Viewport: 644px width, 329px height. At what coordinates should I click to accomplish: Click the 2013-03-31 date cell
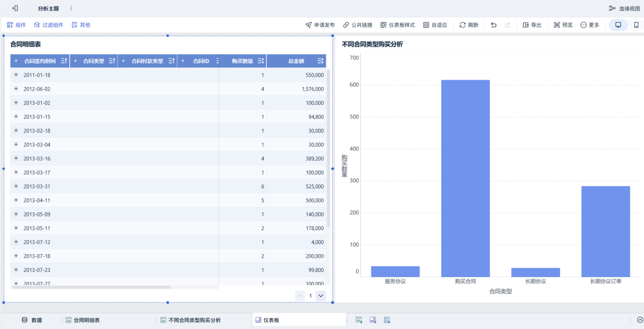tap(37, 186)
